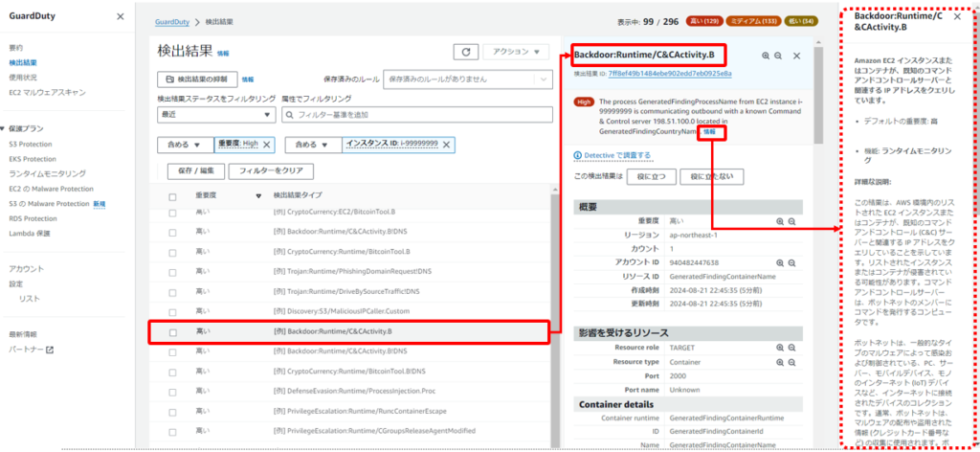Exclude-filter magnifier for アカウント ID

pyautogui.click(x=791, y=263)
